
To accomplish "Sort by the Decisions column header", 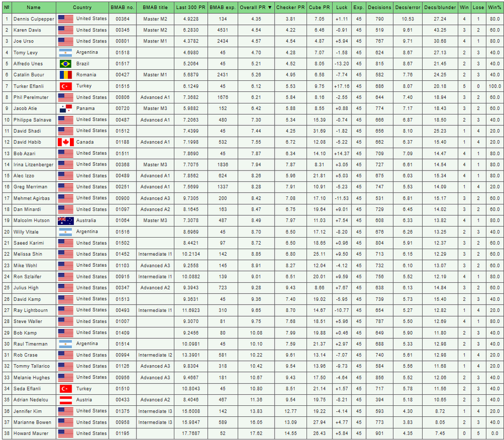I will pyautogui.click(x=379, y=7).
